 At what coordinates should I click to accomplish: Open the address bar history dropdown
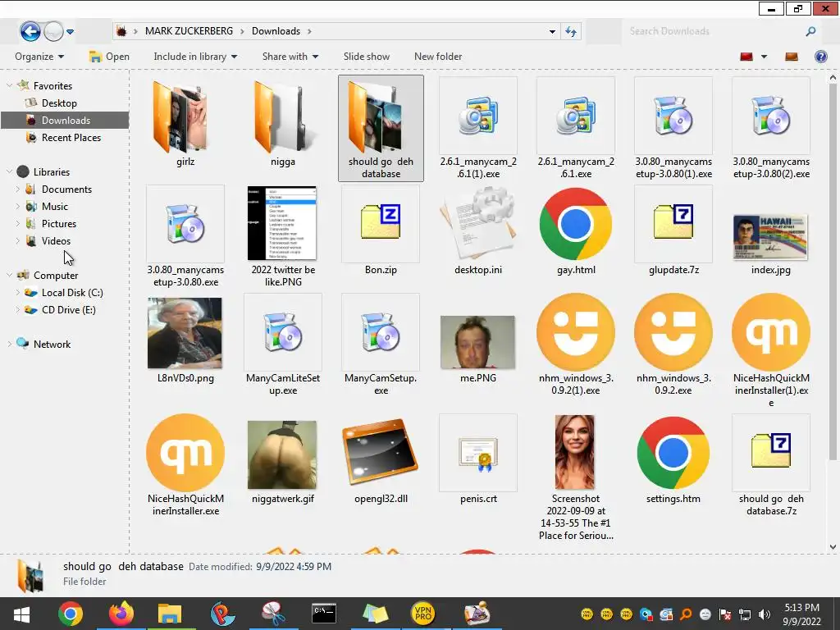[552, 32]
